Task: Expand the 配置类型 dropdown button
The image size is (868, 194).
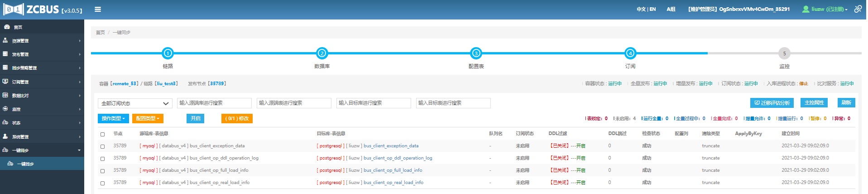Action: tap(148, 118)
